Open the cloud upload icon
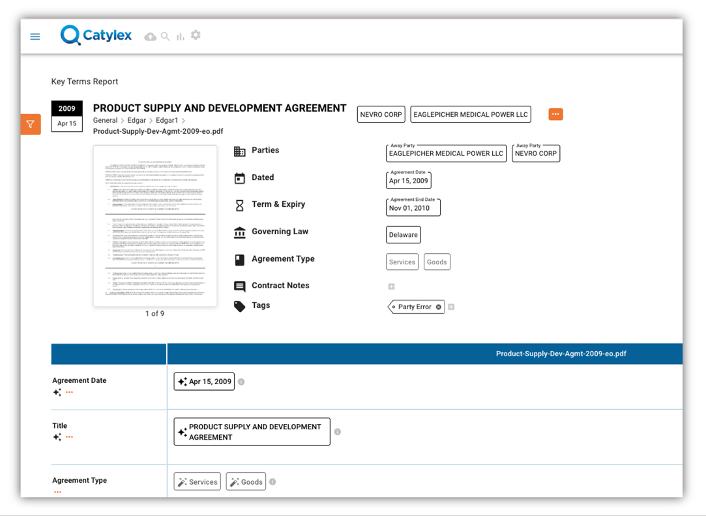The width and height of the screenshot is (706, 516). (x=150, y=37)
